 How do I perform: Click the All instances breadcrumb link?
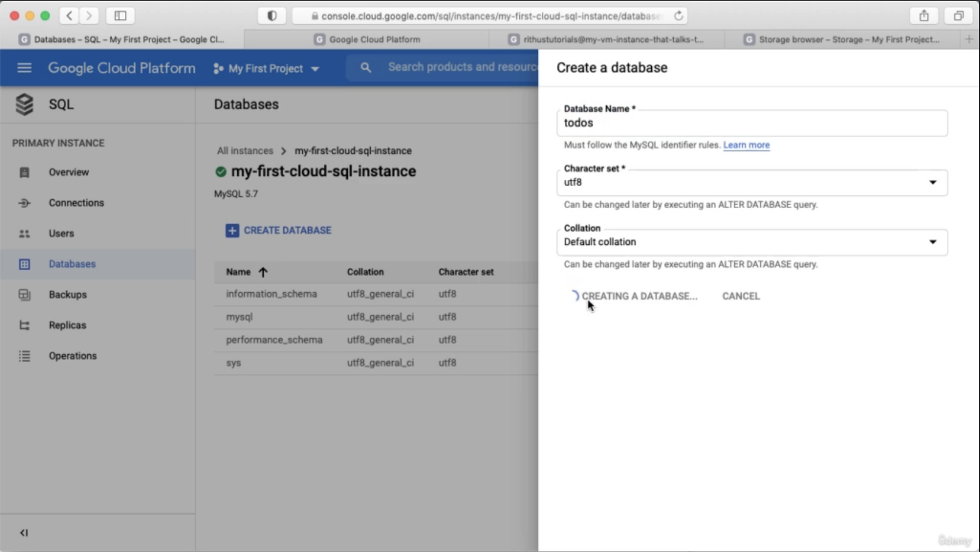(245, 151)
